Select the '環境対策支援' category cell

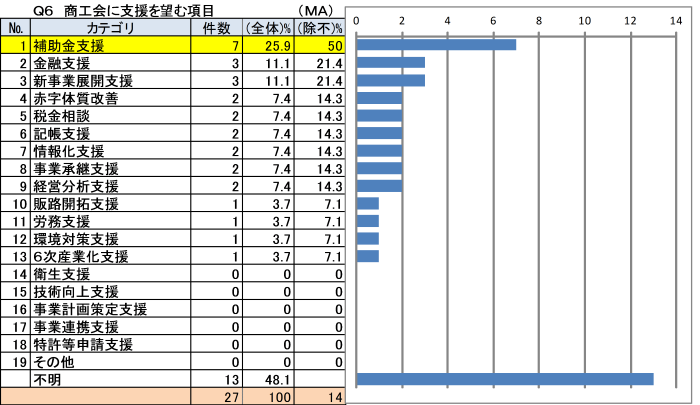point(111,239)
